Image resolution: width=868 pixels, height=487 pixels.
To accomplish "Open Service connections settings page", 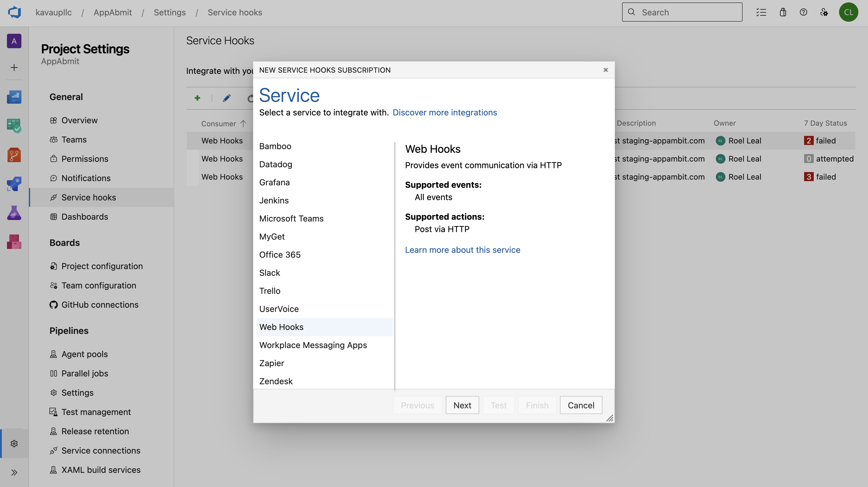I will [100, 450].
